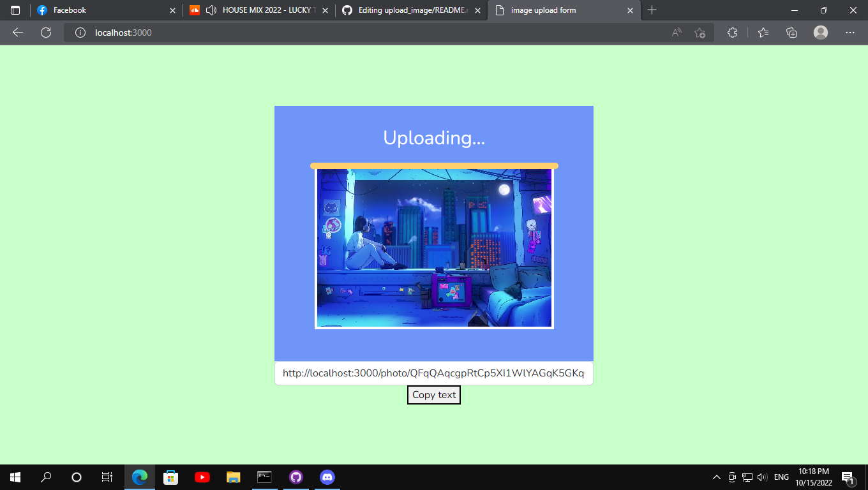Screen dimensions: 868x490
Task: Launch Discord from the taskbar
Action: tap(327, 477)
